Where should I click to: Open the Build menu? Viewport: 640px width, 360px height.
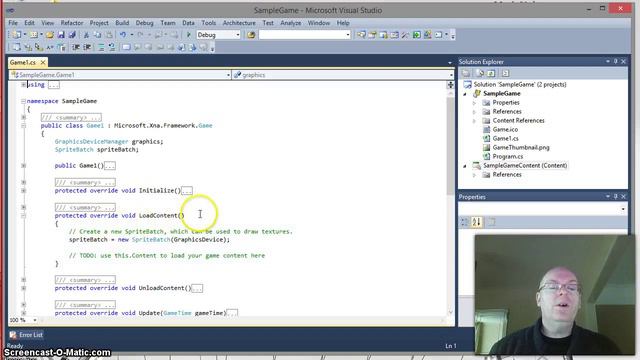pyautogui.click(x=122, y=23)
